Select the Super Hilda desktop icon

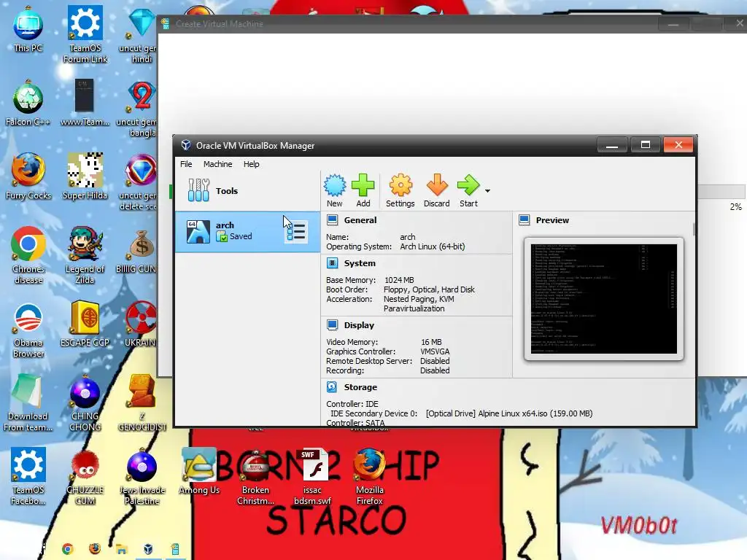85,176
